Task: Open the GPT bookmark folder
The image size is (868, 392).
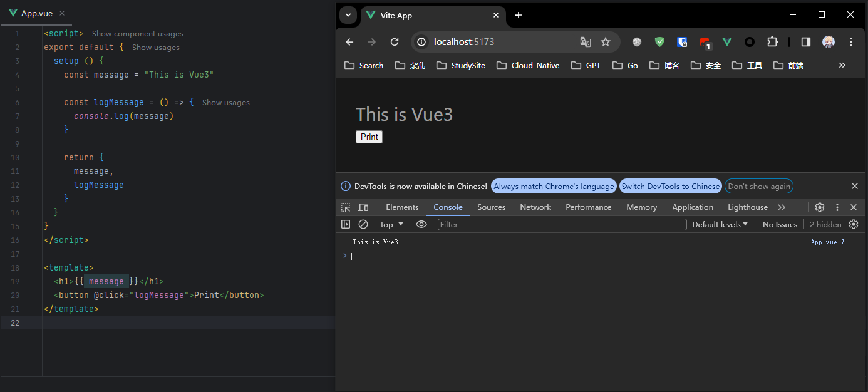Action: click(x=586, y=65)
